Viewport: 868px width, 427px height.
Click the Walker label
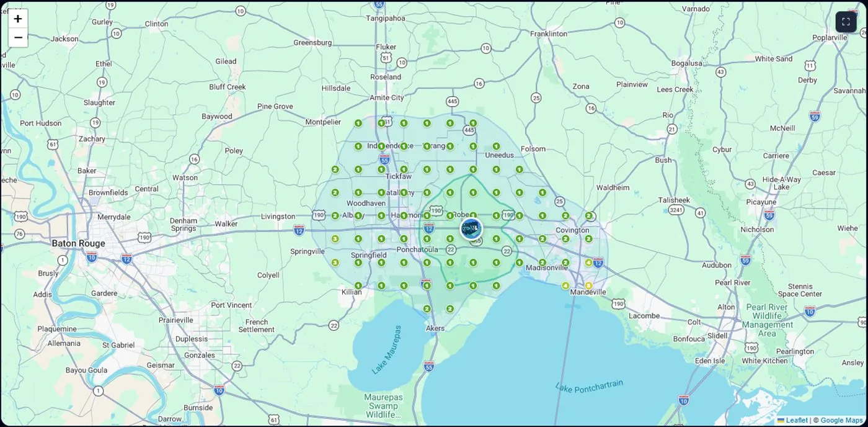226,223
